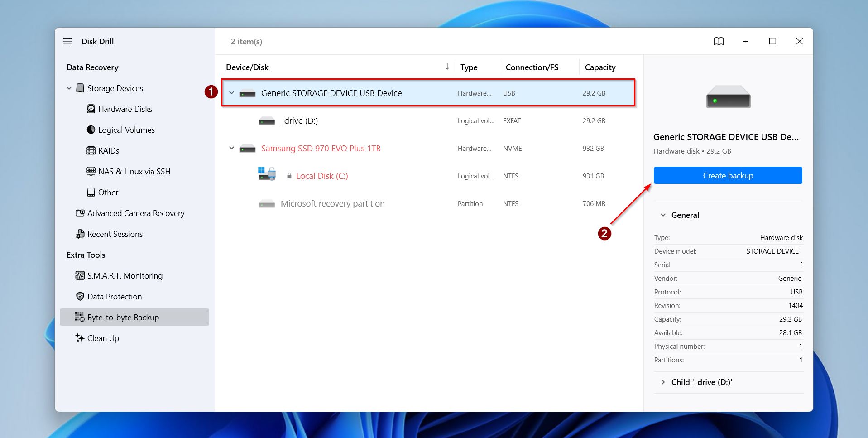This screenshot has width=868, height=438.
Task: Open NAS & Linux via SSH
Action: [x=134, y=171]
